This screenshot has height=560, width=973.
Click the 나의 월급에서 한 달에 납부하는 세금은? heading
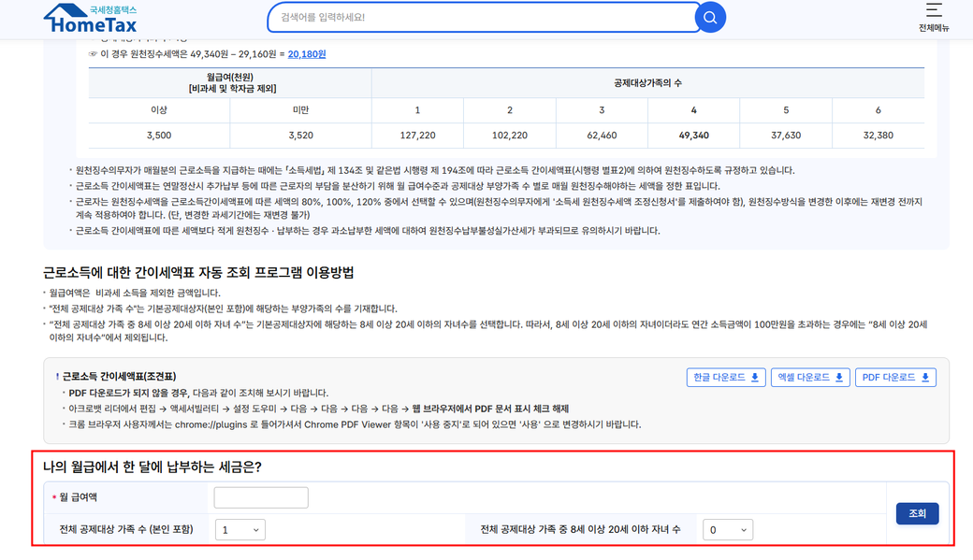pos(152,467)
